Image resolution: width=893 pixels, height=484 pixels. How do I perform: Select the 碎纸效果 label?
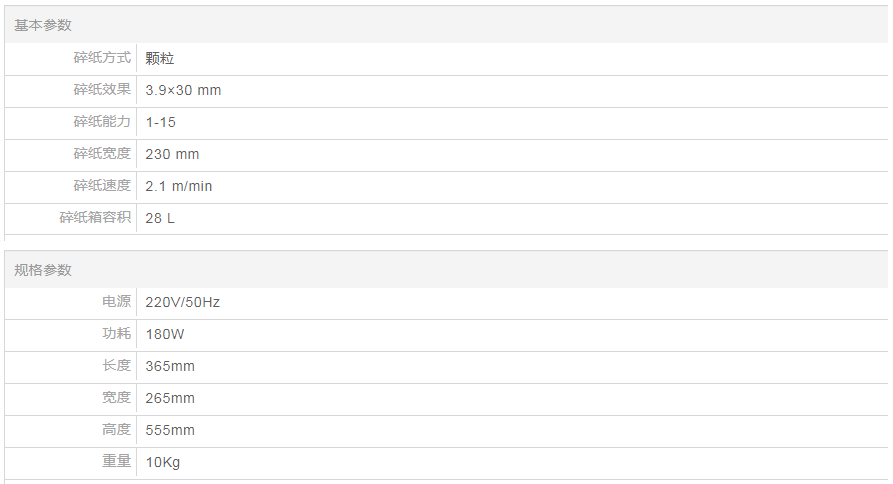pos(102,90)
